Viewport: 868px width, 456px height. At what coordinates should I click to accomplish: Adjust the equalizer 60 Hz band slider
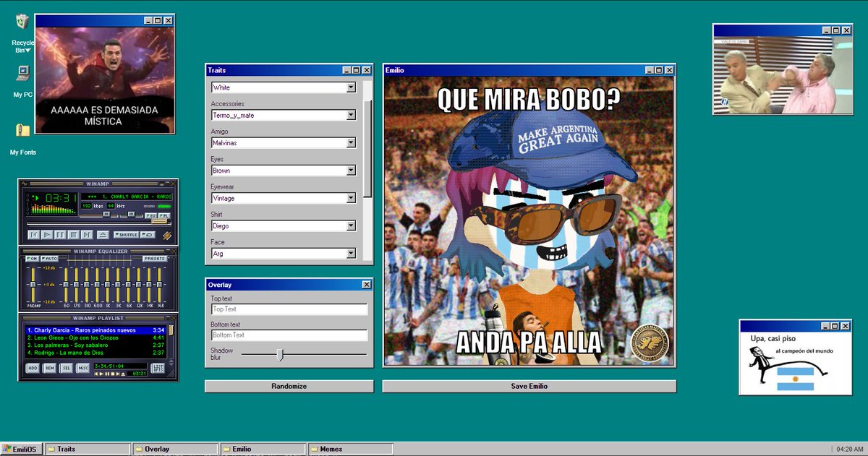[66, 285]
